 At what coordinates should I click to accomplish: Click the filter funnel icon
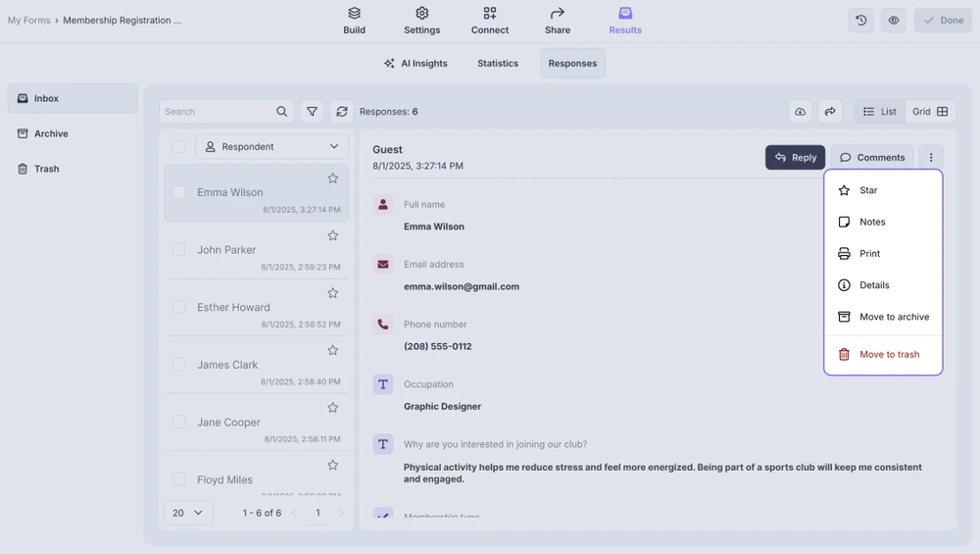312,112
